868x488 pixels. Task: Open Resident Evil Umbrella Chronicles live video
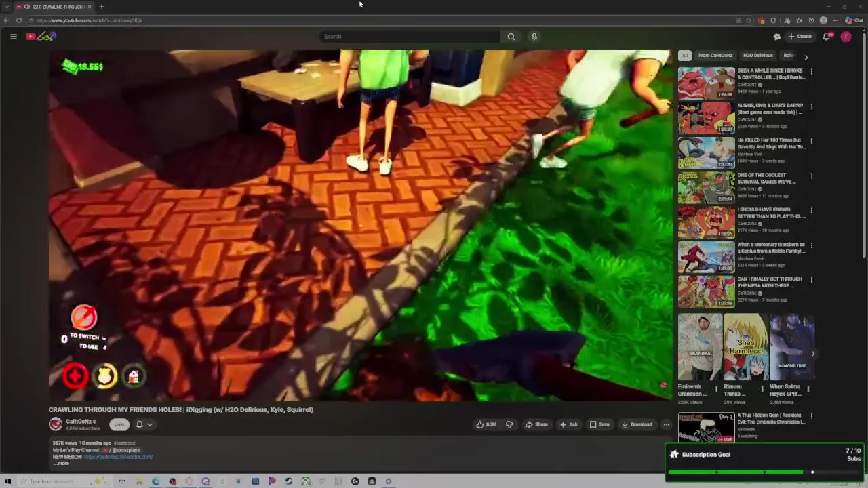(x=706, y=428)
